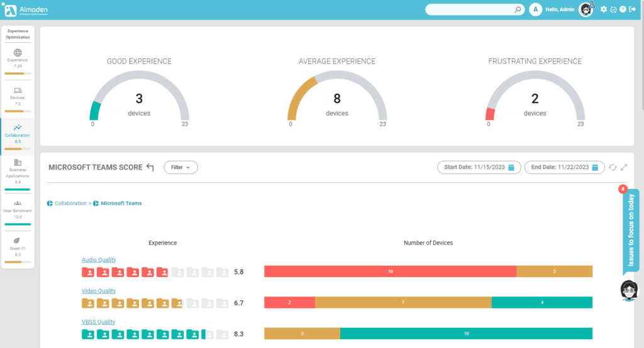Click Audio Quality amber bar segment 3
The width and height of the screenshot is (644, 348).
tap(555, 271)
